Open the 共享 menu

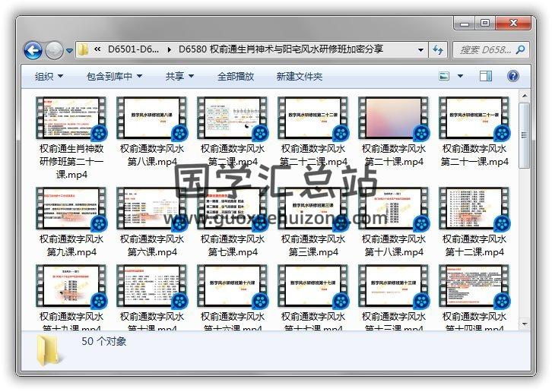pyautogui.click(x=180, y=77)
